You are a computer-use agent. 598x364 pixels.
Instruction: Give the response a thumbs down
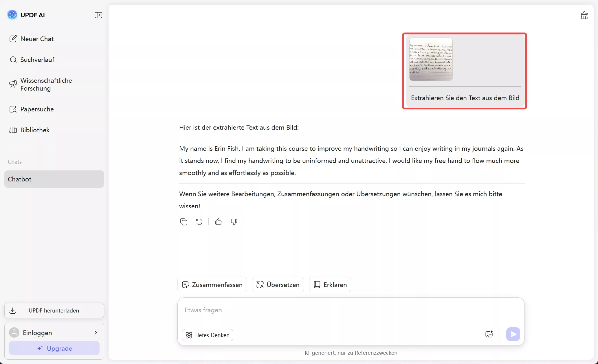[x=234, y=222]
